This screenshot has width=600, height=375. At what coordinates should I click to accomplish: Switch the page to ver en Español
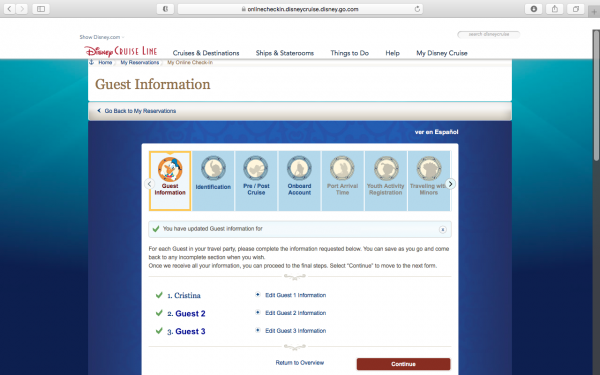[436, 132]
